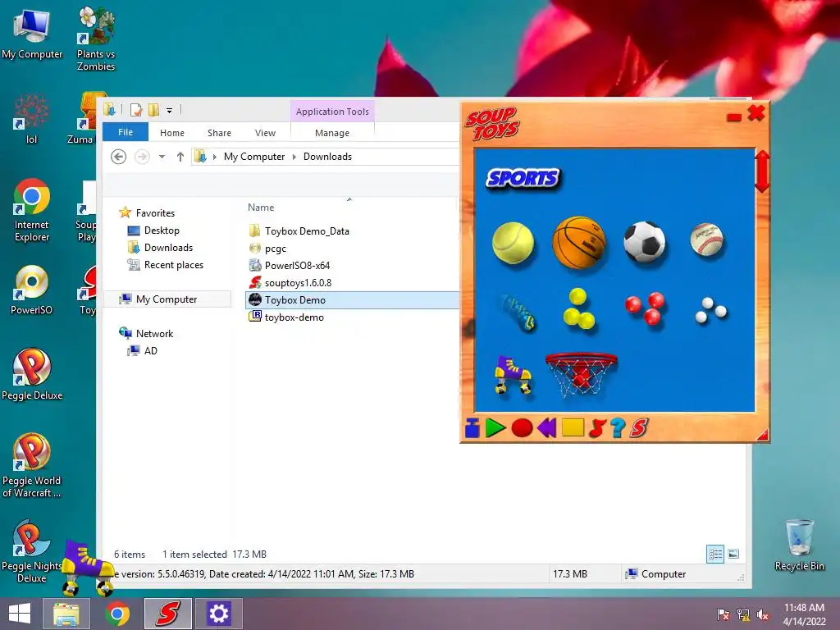Open the File tab in Explorer

click(x=126, y=132)
